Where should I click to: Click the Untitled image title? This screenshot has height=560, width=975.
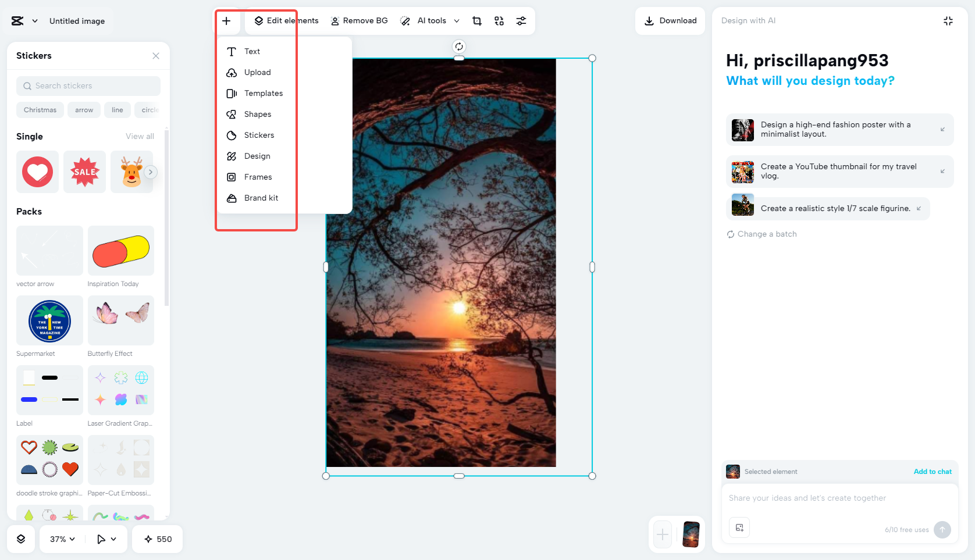pyautogui.click(x=77, y=21)
